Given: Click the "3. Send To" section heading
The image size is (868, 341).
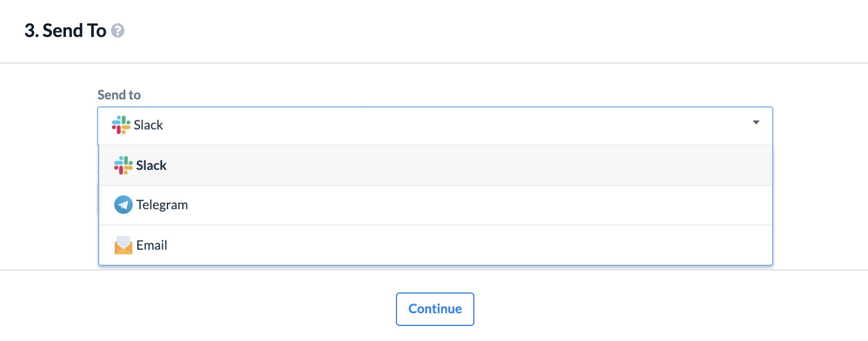Looking at the screenshot, I should coord(65,31).
